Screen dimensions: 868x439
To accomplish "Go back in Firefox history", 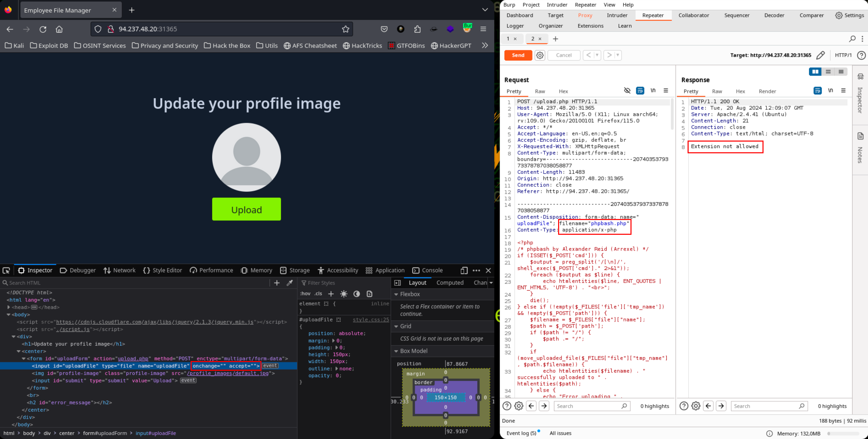I will point(10,29).
